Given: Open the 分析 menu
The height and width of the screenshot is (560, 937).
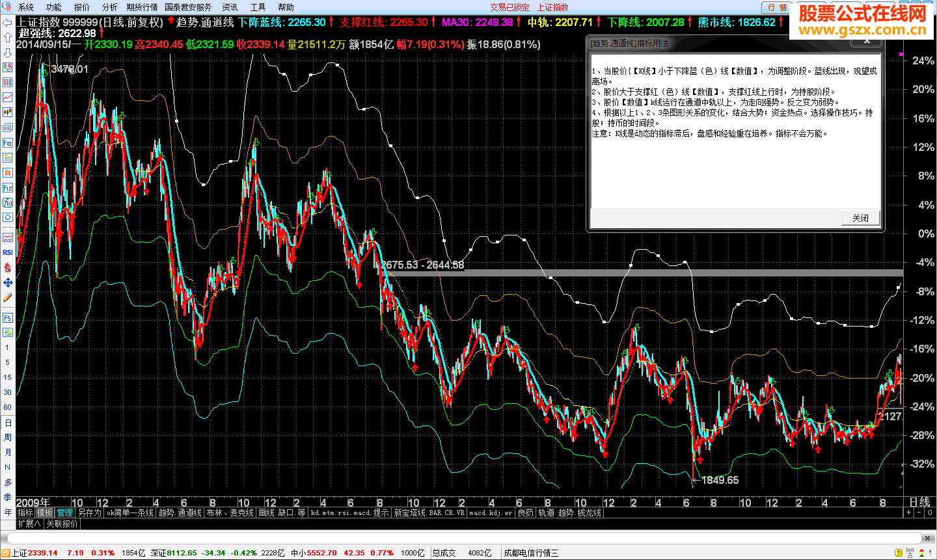Looking at the screenshot, I should (x=110, y=7).
